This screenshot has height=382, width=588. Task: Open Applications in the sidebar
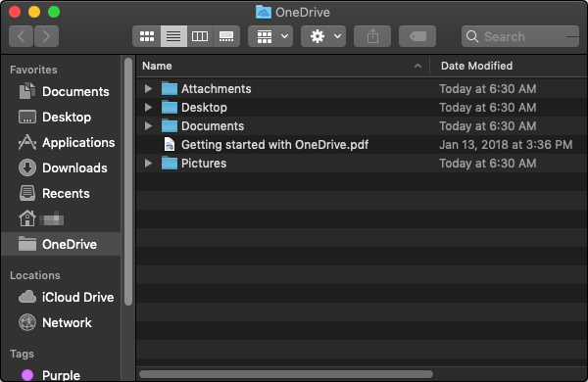[61, 142]
